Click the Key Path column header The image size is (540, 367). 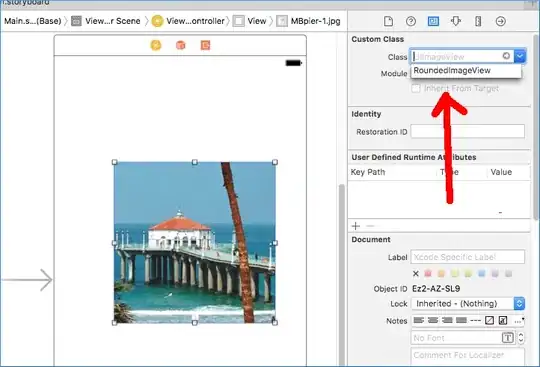[x=368, y=172]
